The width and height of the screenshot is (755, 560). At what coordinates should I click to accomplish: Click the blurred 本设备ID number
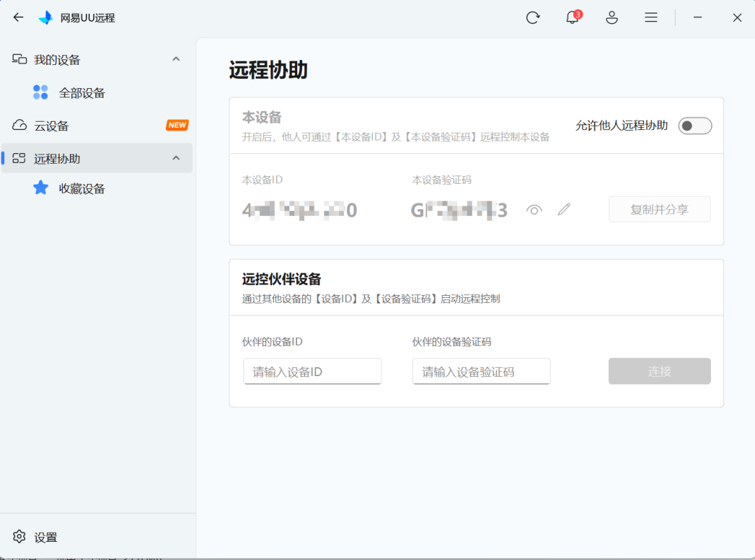299,210
